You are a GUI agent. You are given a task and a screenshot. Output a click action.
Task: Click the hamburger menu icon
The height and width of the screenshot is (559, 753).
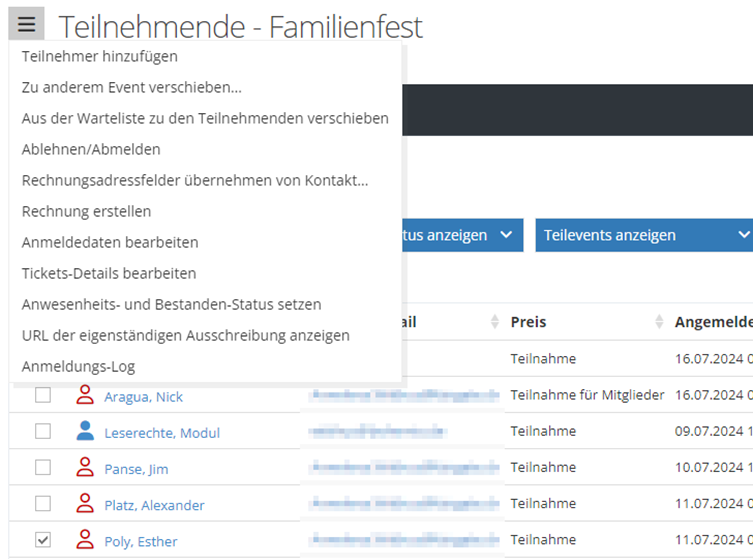pyautogui.click(x=27, y=24)
